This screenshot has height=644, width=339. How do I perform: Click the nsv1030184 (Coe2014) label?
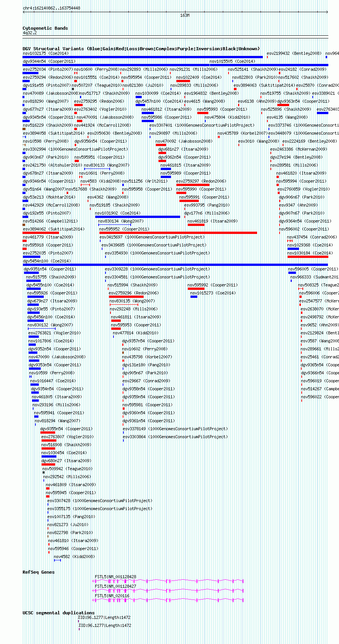tap(310, 253)
